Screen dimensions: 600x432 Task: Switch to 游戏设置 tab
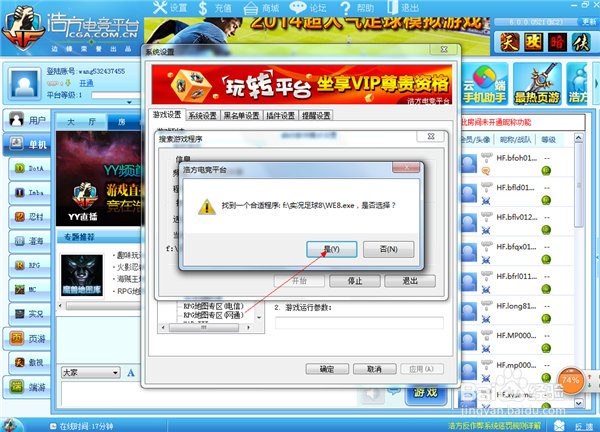pyautogui.click(x=167, y=114)
